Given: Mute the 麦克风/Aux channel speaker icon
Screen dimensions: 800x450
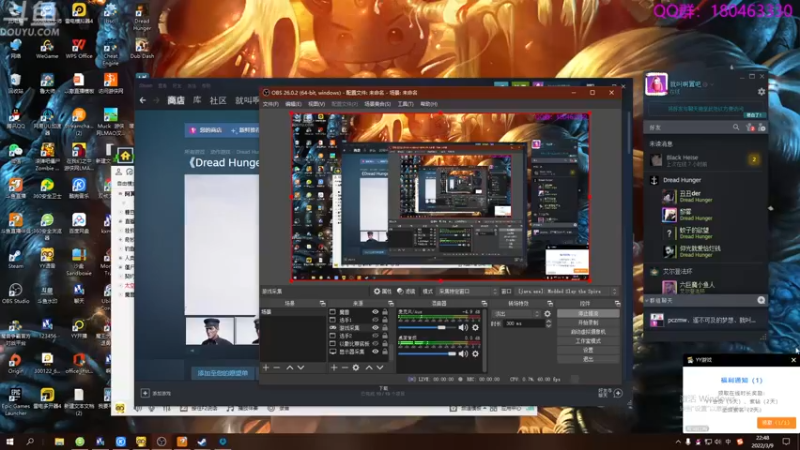Looking at the screenshot, I should click(x=463, y=328).
